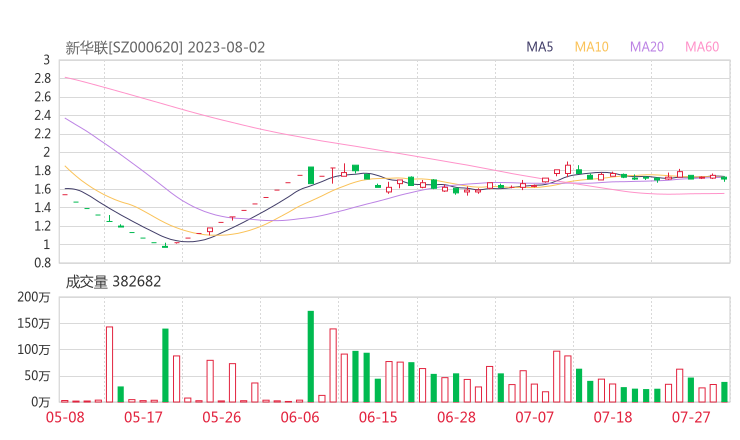Click the 06-15 date label
The width and height of the screenshot is (740, 440).
pyautogui.click(x=378, y=417)
